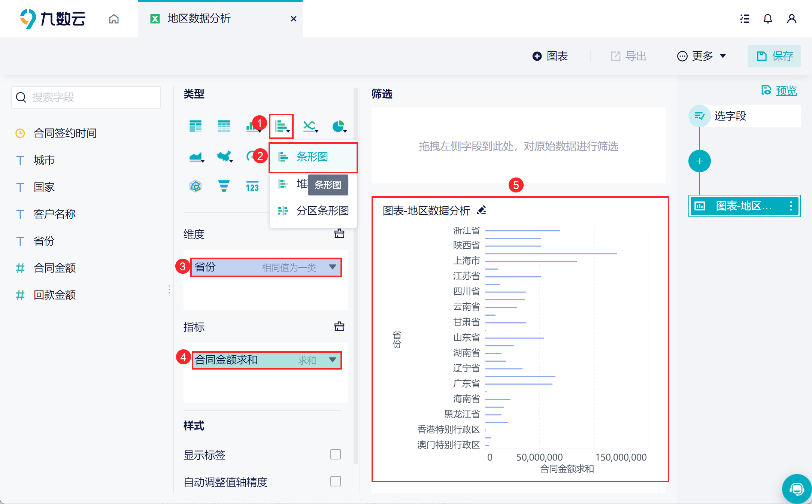Expand the 省份 dimension dropdown arrow
812x504 pixels.
click(332, 267)
